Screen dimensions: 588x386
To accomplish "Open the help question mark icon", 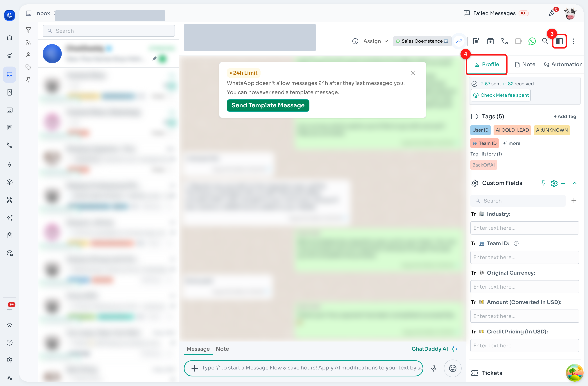I will pos(10,342).
